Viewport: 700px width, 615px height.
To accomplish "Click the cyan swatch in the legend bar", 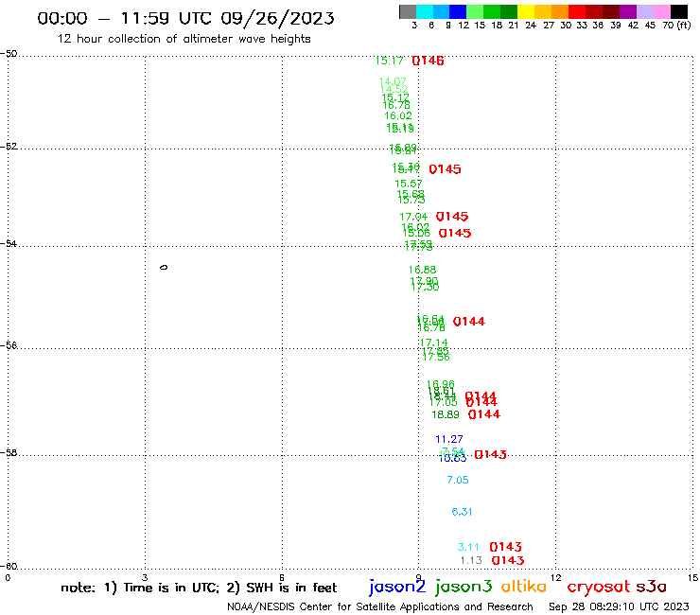I will (x=424, y=11).
